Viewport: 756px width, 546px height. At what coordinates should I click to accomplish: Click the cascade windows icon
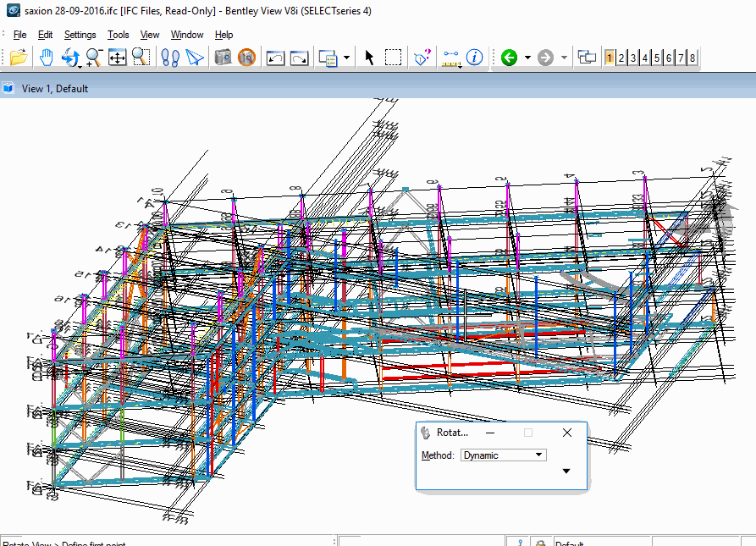[x=587, y=58]
